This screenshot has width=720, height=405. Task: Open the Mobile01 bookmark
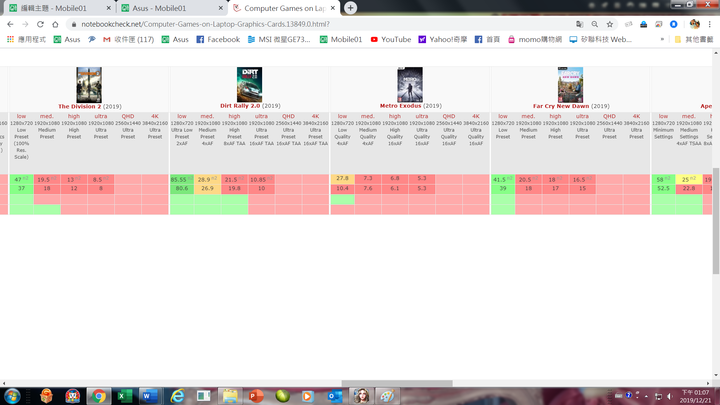click(341, 39)
